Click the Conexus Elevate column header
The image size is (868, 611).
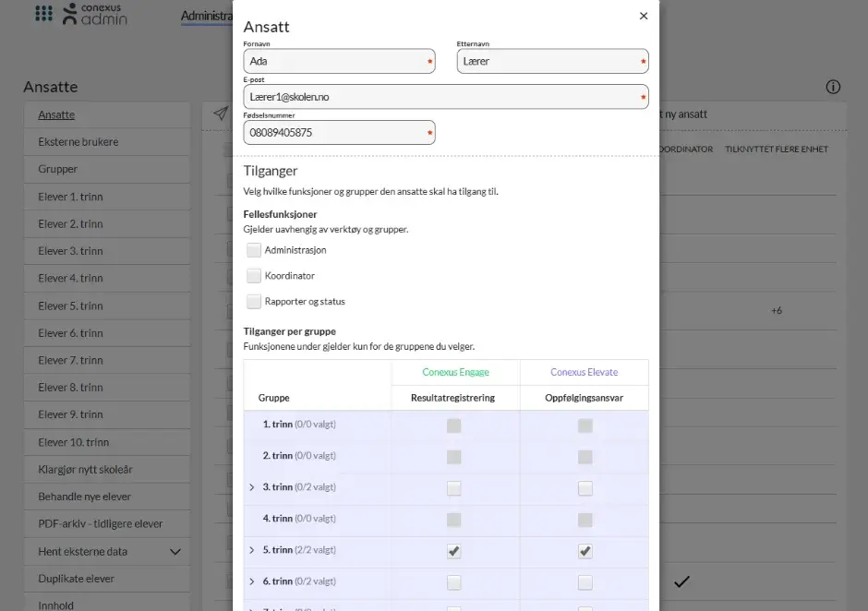[x=584, y=372]
